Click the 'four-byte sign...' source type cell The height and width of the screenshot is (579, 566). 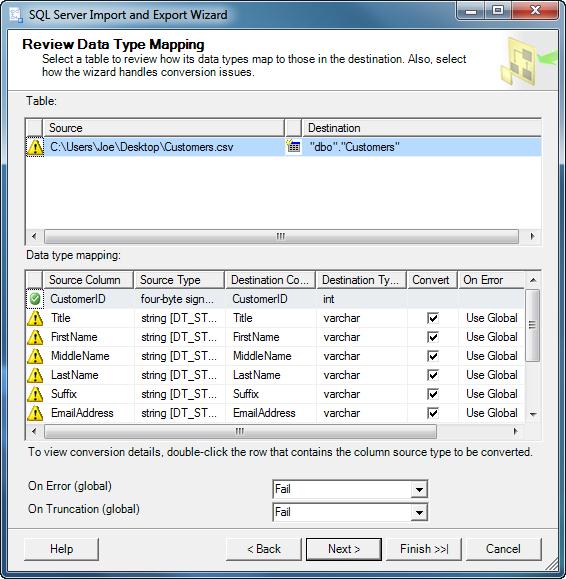pyautogui.click(x=179, y=299)
